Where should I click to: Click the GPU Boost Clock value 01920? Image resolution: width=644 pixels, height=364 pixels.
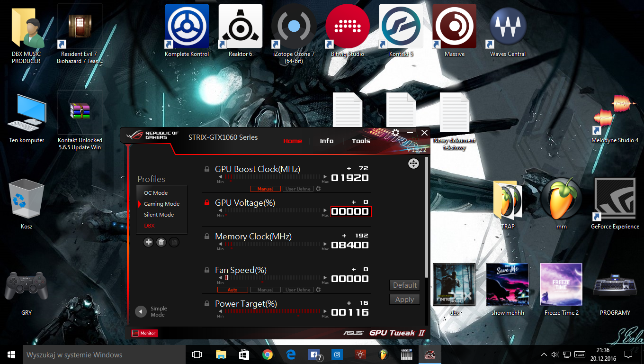pos(350,178)
